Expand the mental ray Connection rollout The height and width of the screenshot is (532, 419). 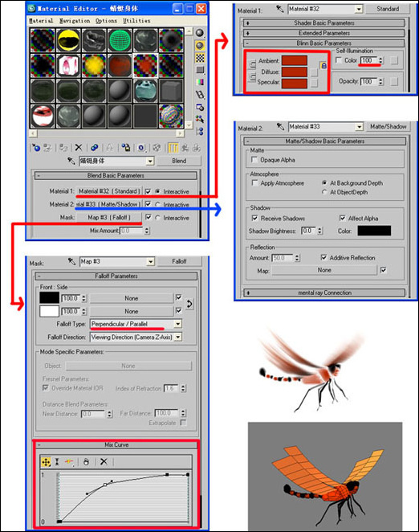pyautogui.click(x=324, y=293)
